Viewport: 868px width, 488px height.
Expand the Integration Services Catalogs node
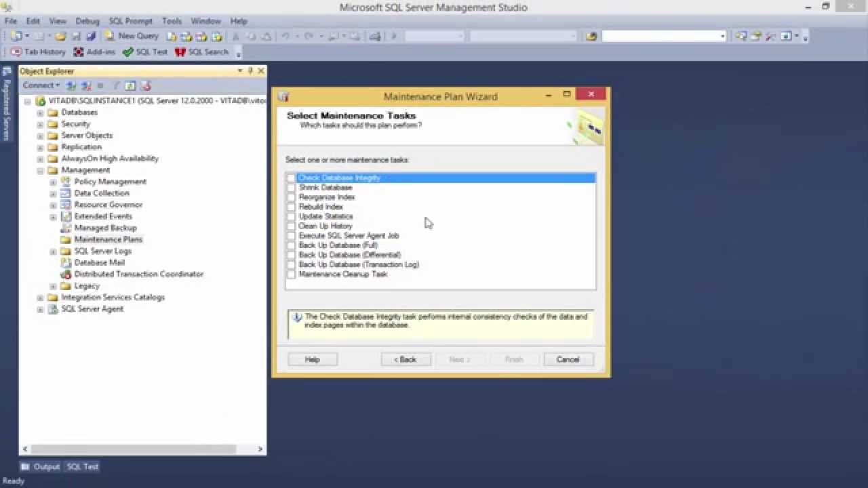(x=40, y=298)
